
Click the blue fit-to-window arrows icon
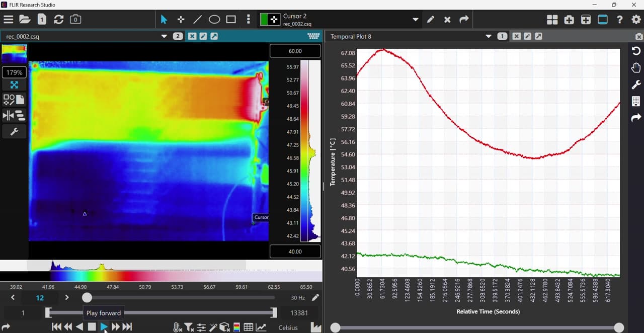point(14,85)
